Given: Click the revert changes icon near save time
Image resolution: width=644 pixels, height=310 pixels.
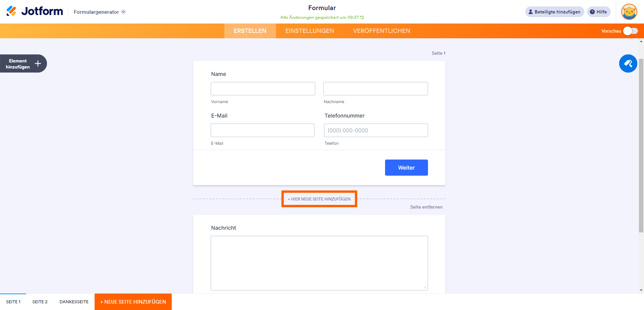Looking at the screenshot, I should (362, 17).
